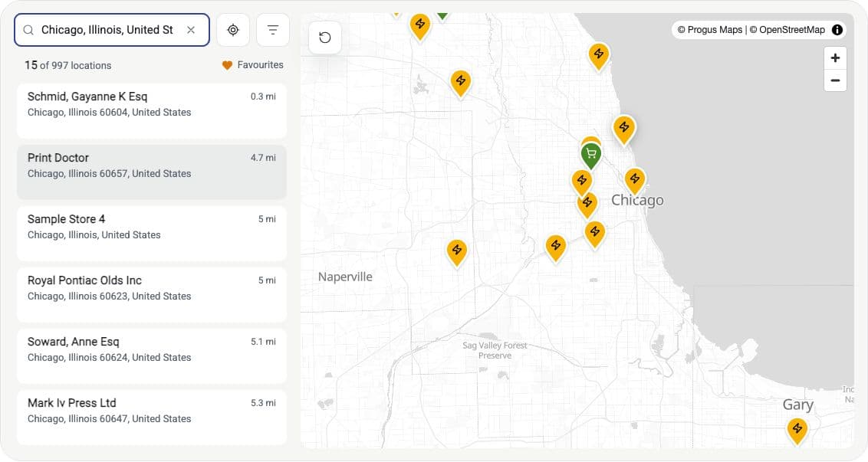The width and height of the screenshot is (868, 462).
Task: Click the Progus Maps attribution link
Action: pos(710,30)
